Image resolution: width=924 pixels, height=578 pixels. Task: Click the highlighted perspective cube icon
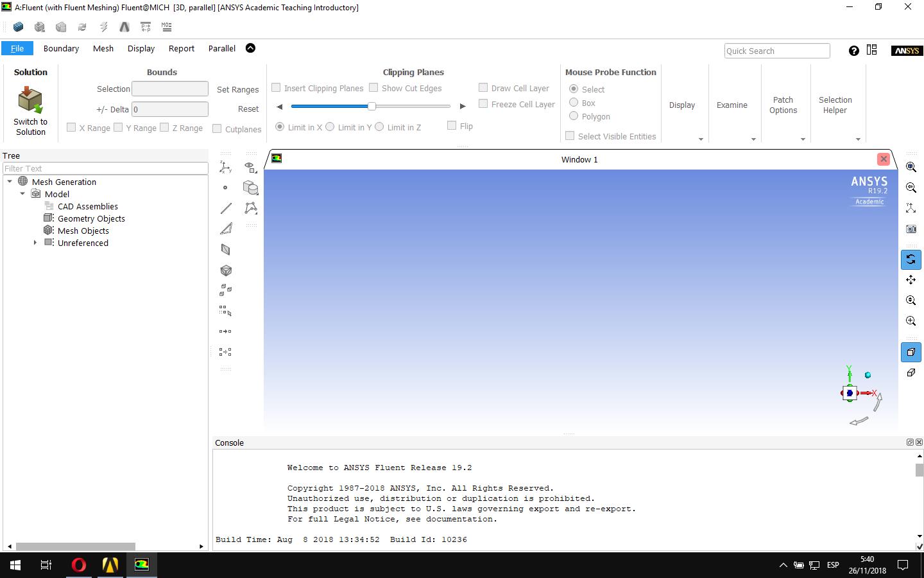[x=911, y=352]
